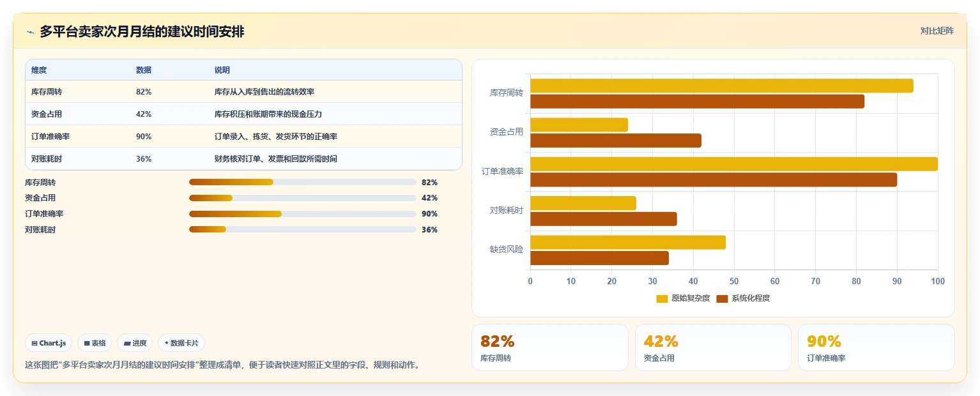Click the 订单准确率 axis label in chart
Viewport: 980px width, 396px height.
point(503,171)
